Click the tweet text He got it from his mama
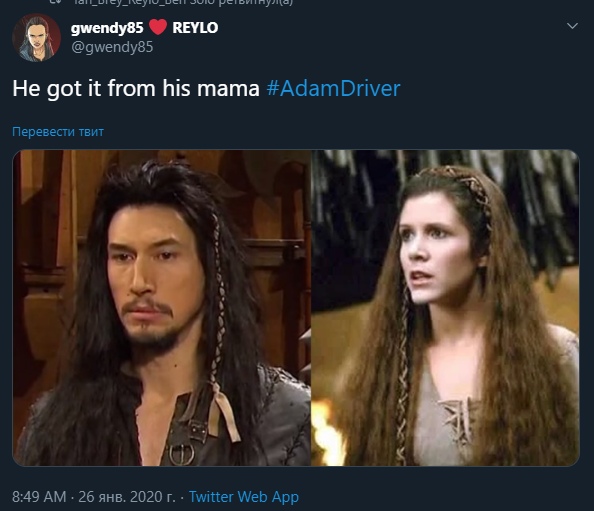Image resolution: width=594 pixels, height=511 pixels. tap(136, 89)
